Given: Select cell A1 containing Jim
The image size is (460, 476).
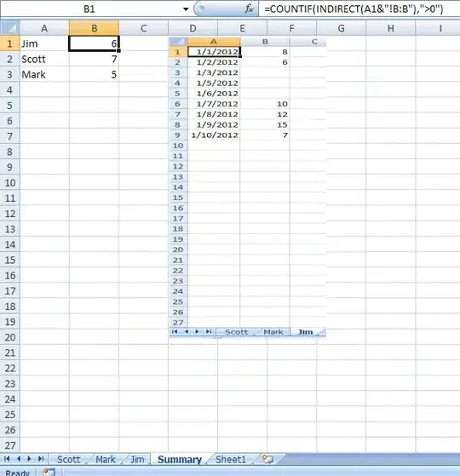Looking at the screenshot, I should tap(44, 43).
